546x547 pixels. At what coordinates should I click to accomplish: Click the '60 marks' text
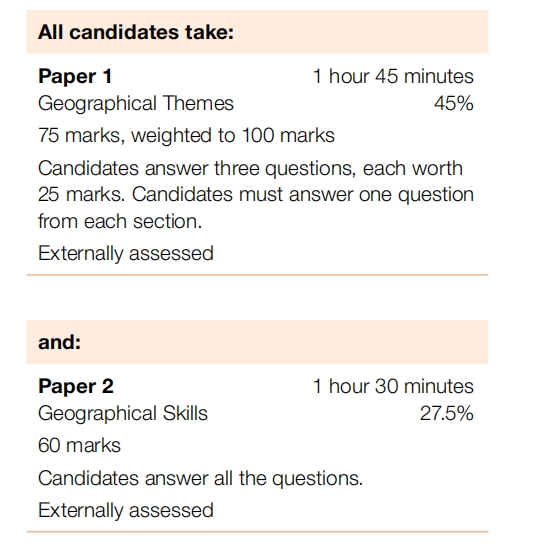click(79, 445)
